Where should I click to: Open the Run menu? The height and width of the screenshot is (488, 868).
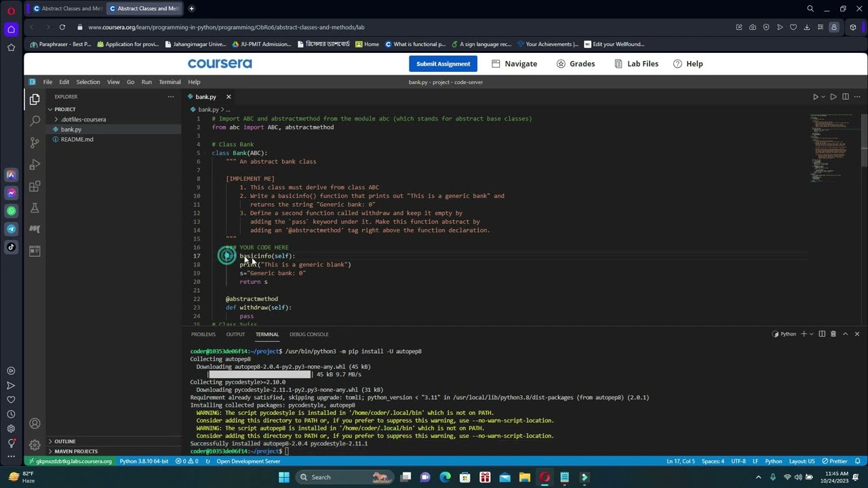pyautogui.click(x=146, y=82)
